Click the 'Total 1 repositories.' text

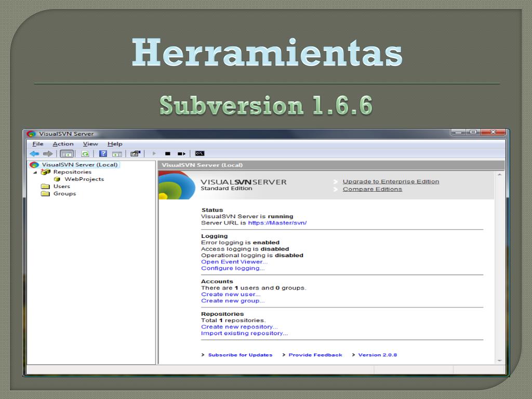tap(233, 321)
